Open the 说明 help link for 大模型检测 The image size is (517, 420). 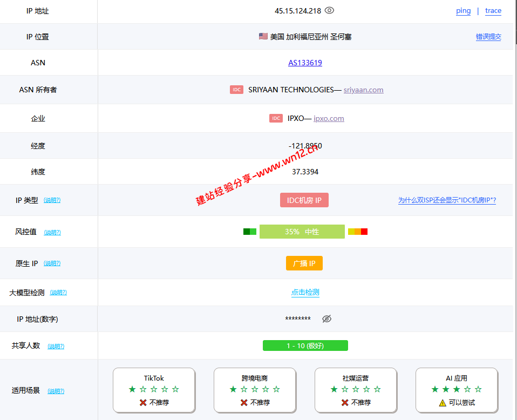pyautogui.click(x=58, y=292)
